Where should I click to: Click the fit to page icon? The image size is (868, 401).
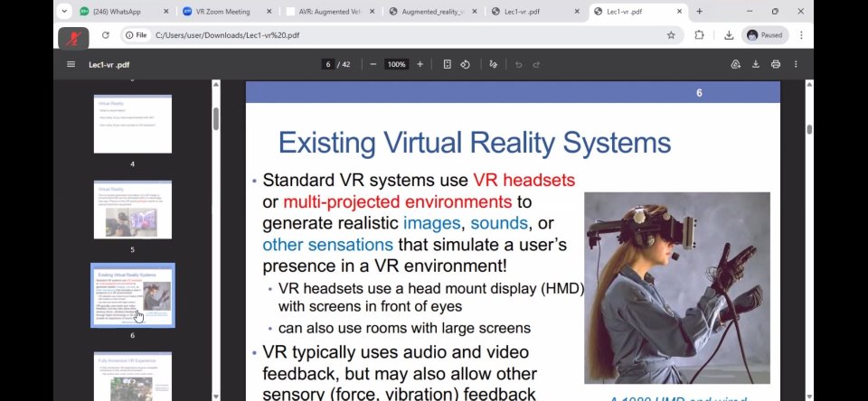point(447,64)
